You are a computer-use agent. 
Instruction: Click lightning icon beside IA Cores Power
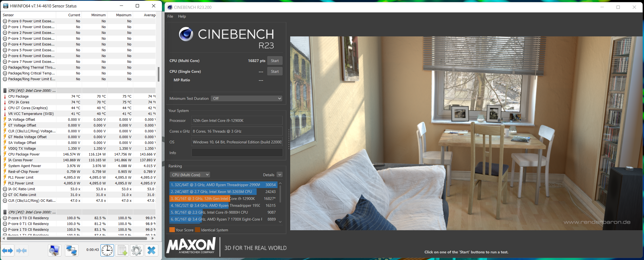5,160
